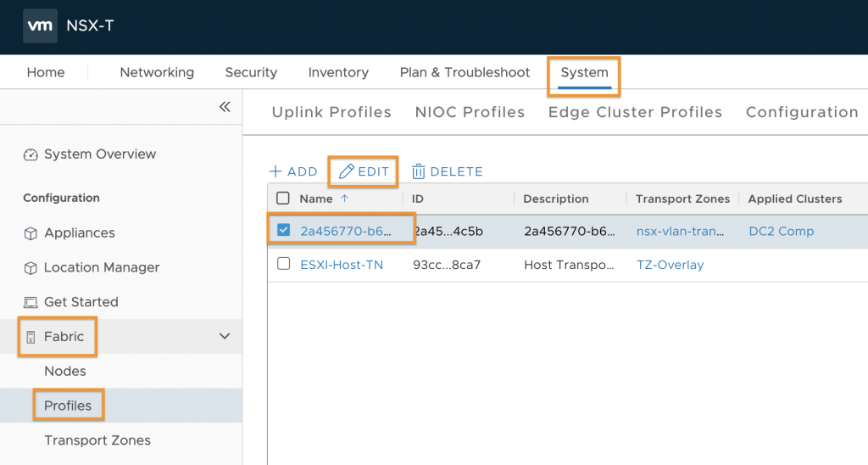Click the Description column header
This screenshot has height=465, width=868.
[x=556, y=199]
